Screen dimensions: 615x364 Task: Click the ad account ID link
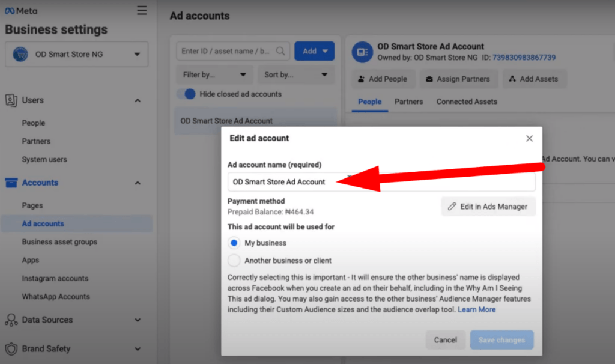(x=524, y=58)
